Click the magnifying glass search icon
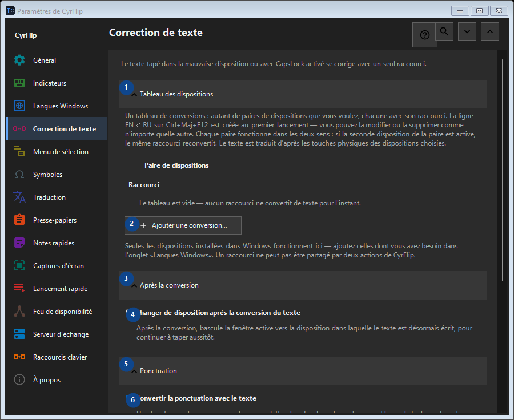Viewport: 514px width, 420px height. pos(444,31)
